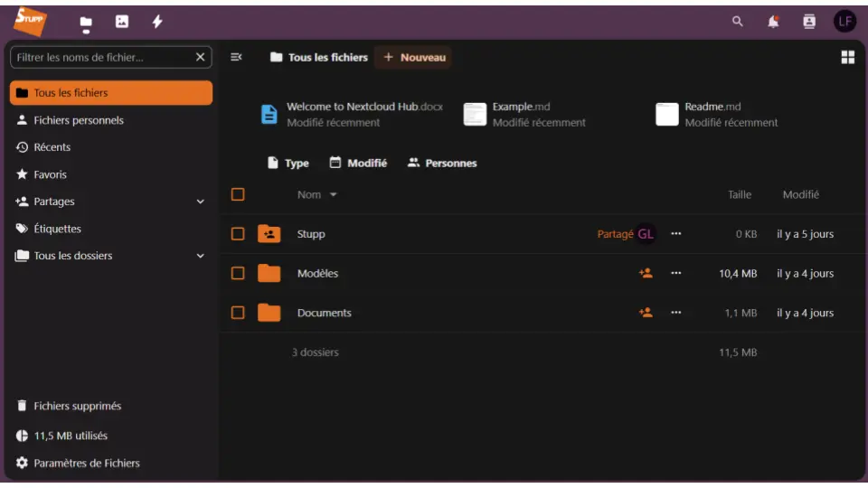Open the Photos app icon in top bar
The width and height of the screenshot is (868, 488).
point(122,22)
